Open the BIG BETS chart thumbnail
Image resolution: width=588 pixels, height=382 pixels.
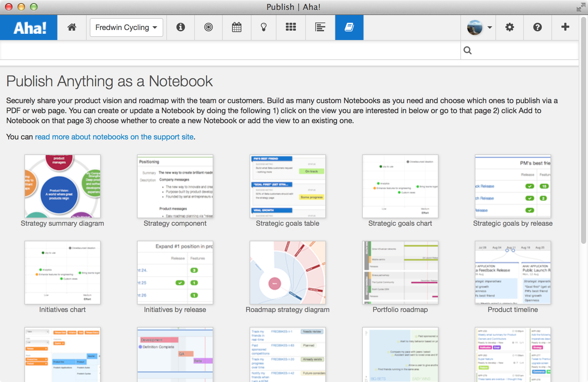click(x=400, y=354)
